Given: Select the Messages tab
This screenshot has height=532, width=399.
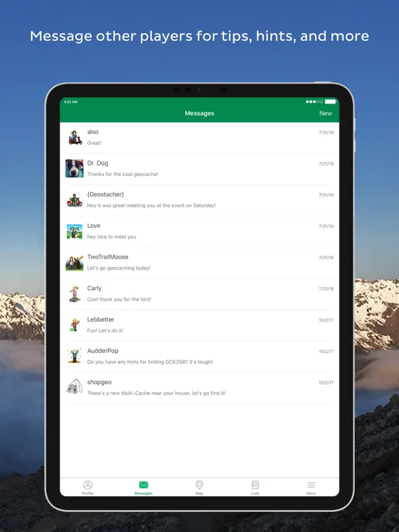Looking at the screenshot, I should (143, 487).
